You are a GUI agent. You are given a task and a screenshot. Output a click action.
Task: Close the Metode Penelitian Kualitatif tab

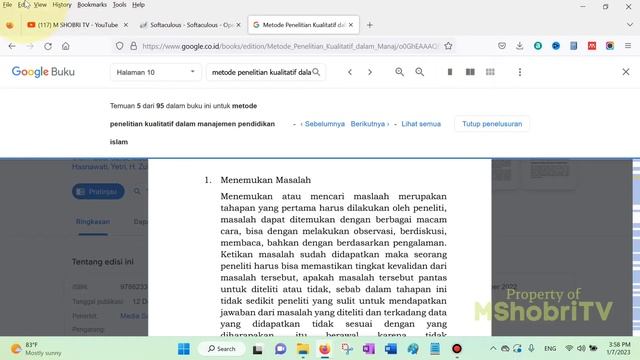(x=351, y=25)
